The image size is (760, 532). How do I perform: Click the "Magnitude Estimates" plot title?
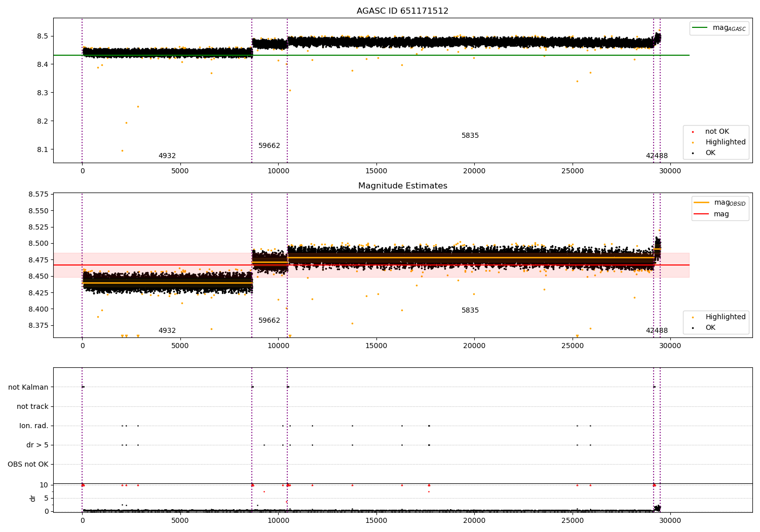402,185
